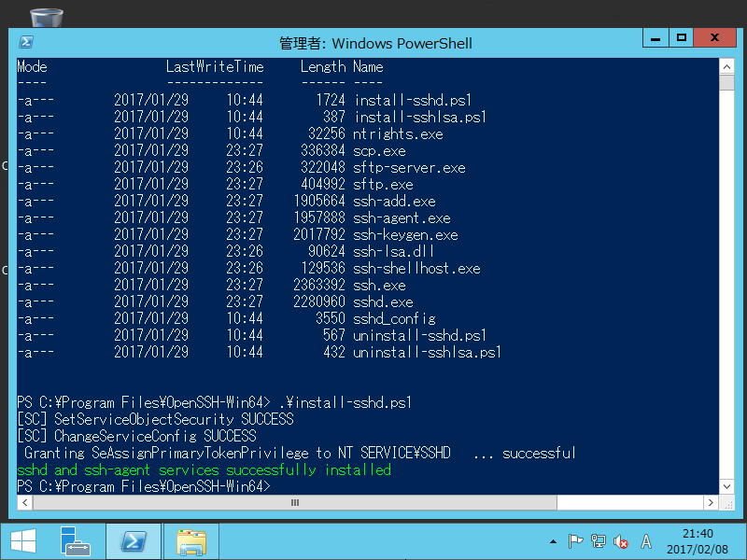Click the file name ssh-keygen.exe
This screenshot has width=747, height=560.
(406, 235)
